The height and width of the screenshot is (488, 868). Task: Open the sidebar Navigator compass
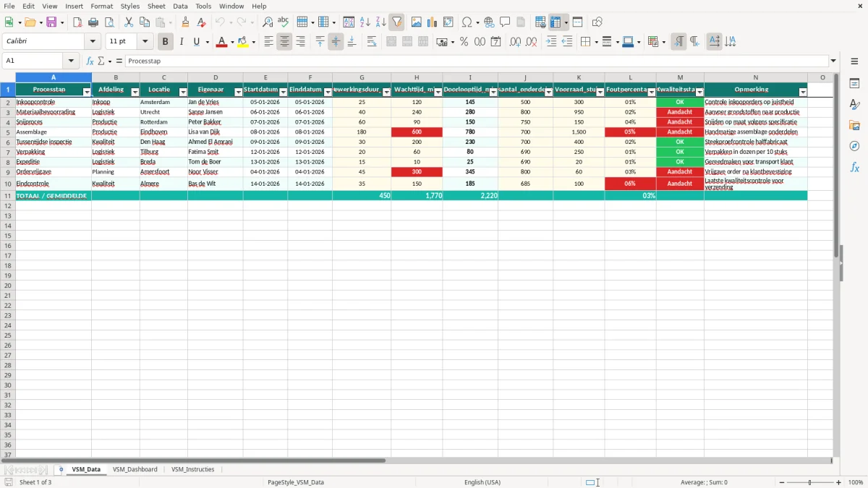pyautogui.click(x=854, y=146)
